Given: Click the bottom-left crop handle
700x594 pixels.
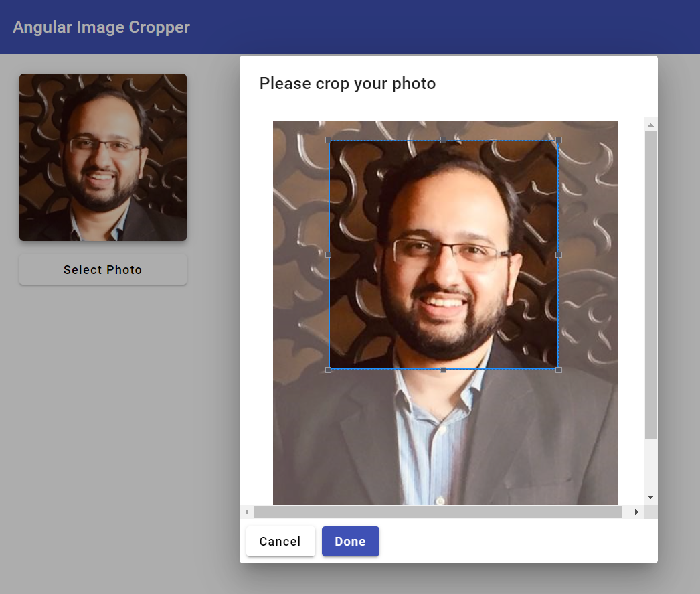Looking at the screenshot, I should coord(328,370).
